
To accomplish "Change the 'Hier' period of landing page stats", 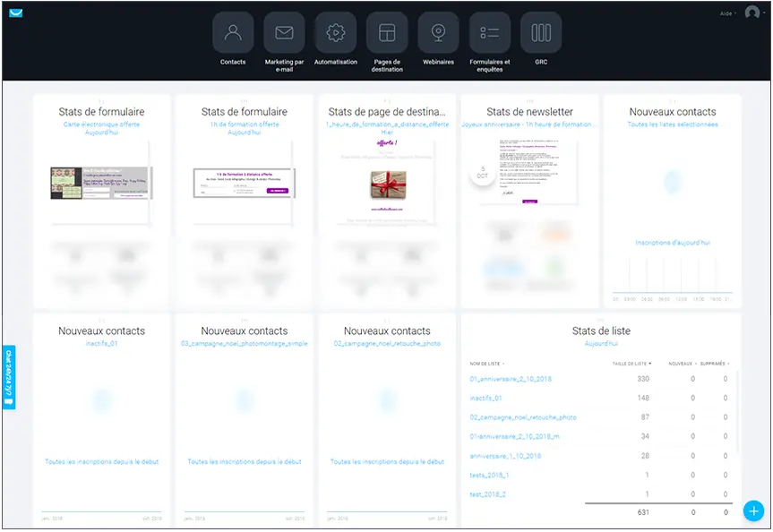I will [x=387, y=133].
